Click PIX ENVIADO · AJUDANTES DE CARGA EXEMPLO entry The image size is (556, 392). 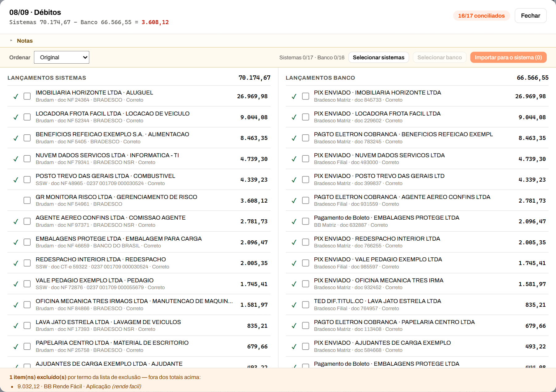click(417, 346)
